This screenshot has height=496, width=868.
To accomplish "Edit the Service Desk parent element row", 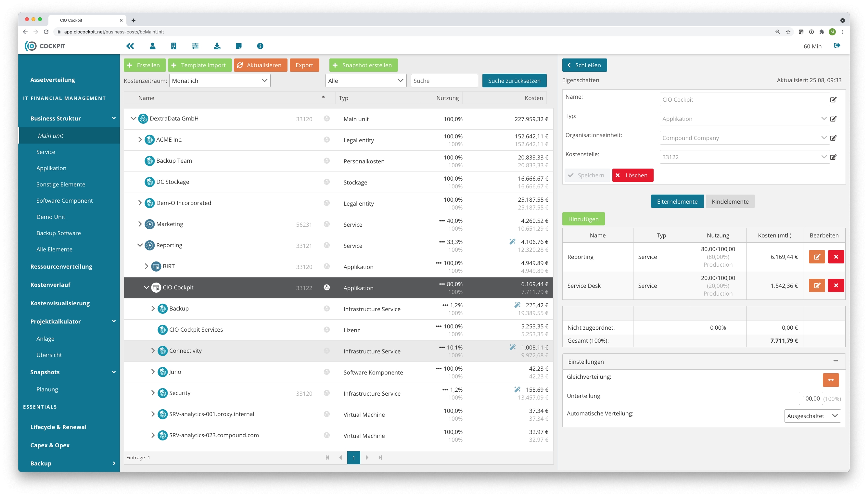I will (817, 286).
